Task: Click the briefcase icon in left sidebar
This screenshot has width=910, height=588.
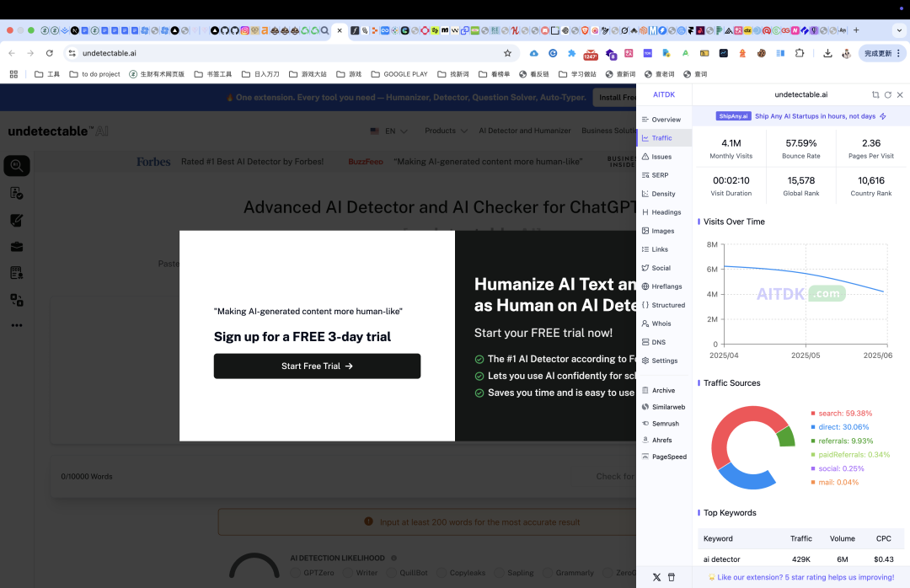Action: (17, 248)
